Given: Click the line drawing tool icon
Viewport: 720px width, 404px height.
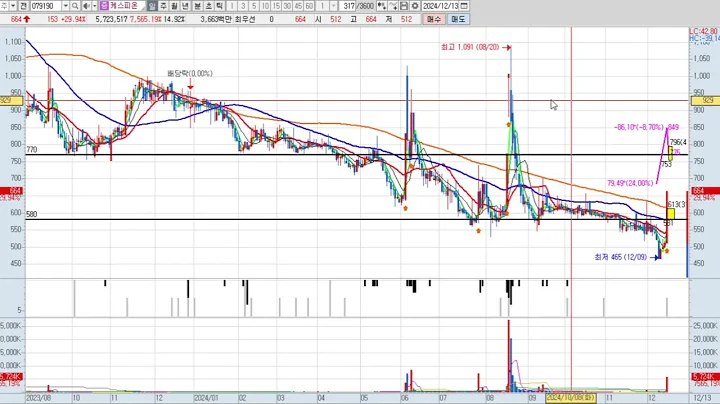Looking at the screenshot, I should [x=393, y=6].
